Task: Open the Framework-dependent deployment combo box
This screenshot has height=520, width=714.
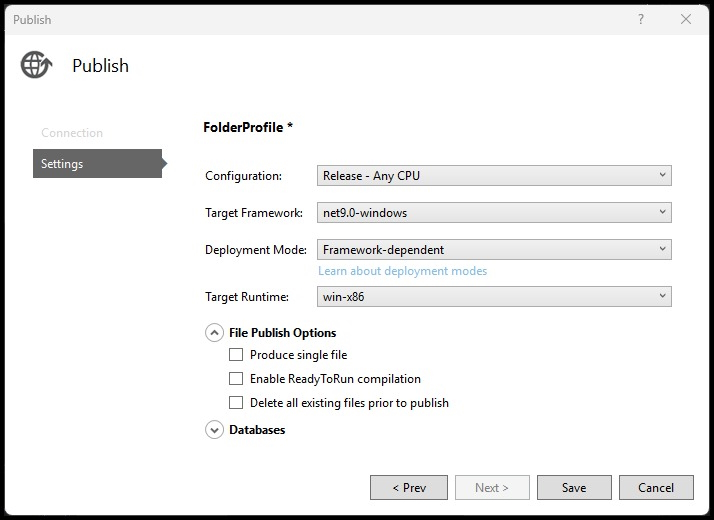Action: pyautogui.click(x=494, y=250)
